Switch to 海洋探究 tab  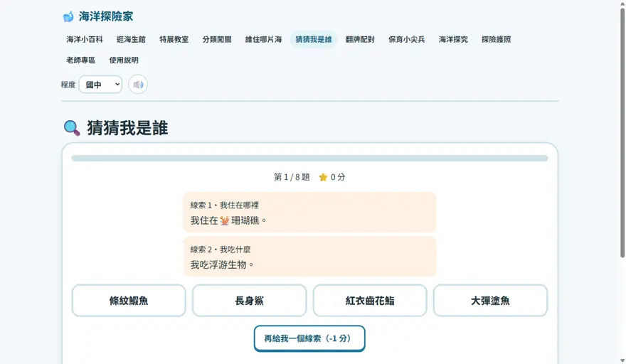click(453, 39)
